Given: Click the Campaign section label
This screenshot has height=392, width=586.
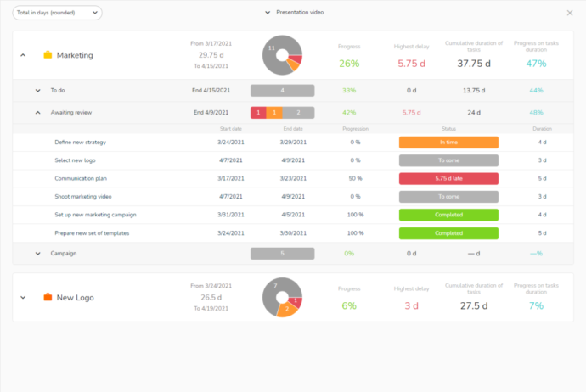Looking at the screenshot, I should tap(64, 254).
